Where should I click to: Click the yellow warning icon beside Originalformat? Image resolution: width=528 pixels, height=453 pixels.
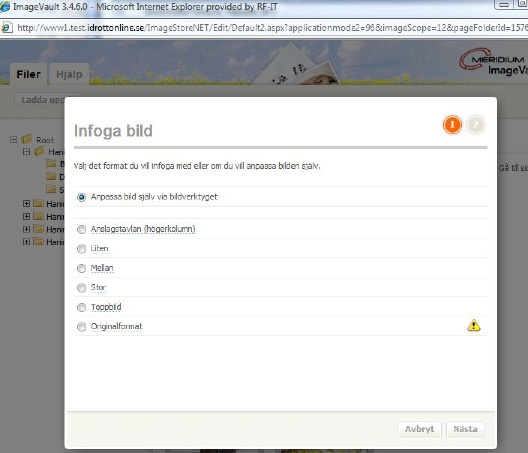[x=473, y=325]
